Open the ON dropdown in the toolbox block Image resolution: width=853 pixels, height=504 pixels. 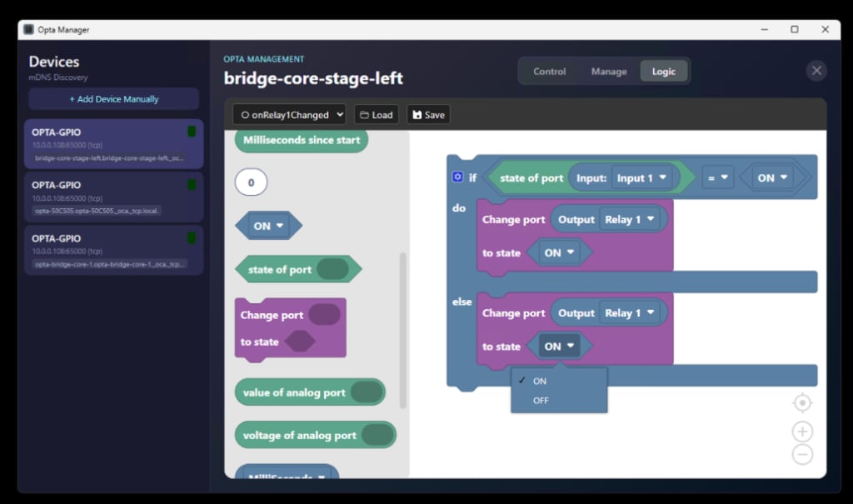click(x=268, y=226)
